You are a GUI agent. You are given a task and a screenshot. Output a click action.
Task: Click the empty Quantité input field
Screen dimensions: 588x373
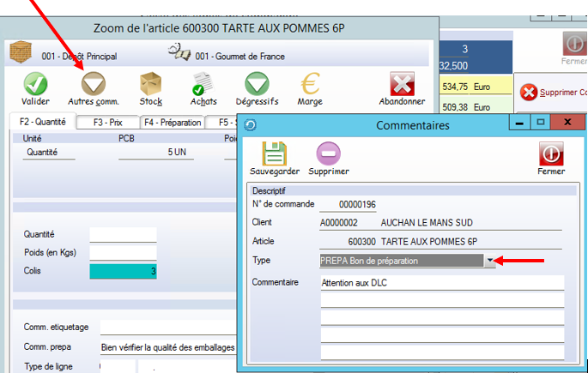point(124,234)
